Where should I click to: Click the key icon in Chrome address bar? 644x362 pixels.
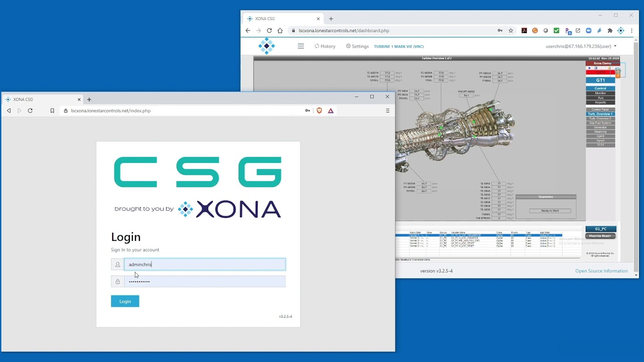pyautogui.click(x=500, y=31)
